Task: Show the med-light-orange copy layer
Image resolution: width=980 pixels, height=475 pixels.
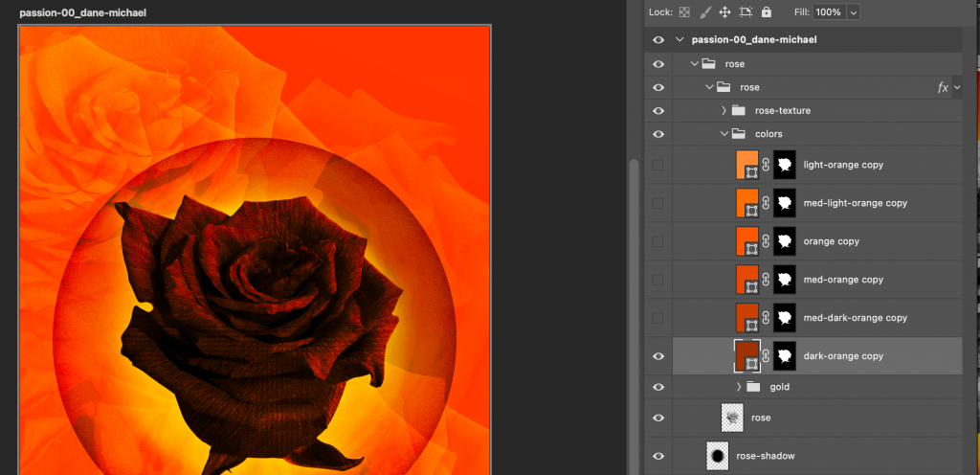Action: [658, 203]
